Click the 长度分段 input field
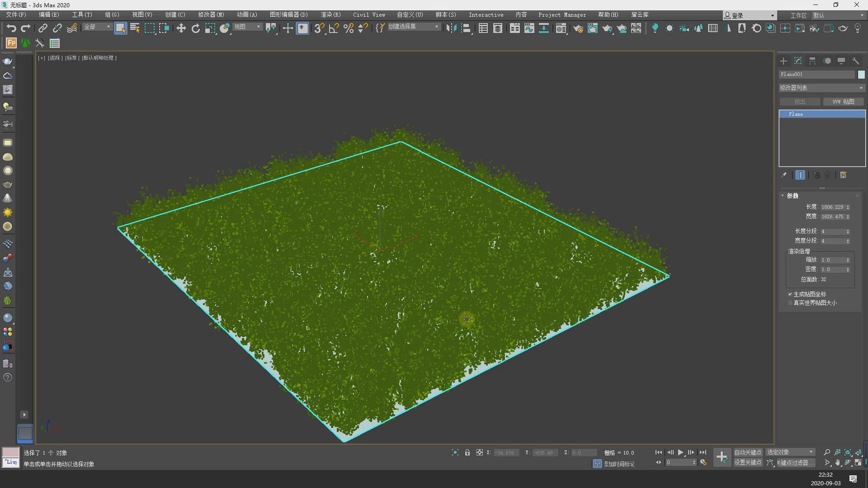Image resolution: width=868 pixels, height=488 pixels. [832, 231]
